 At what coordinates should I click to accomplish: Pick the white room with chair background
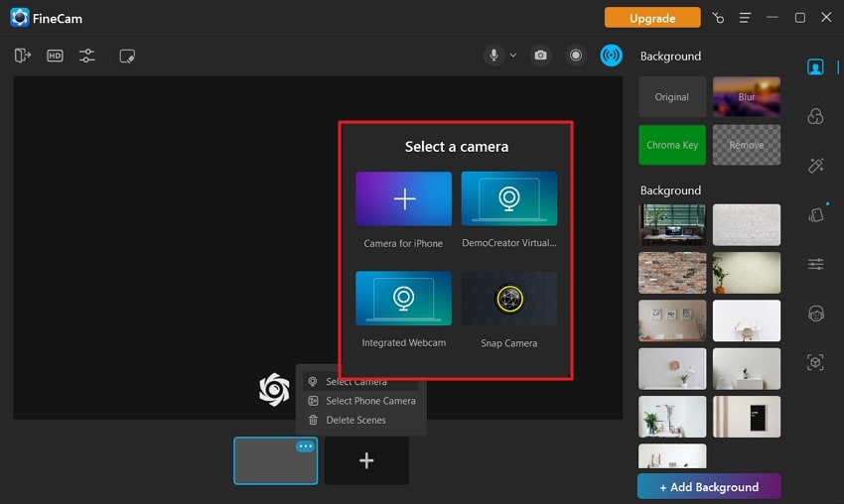747,320
